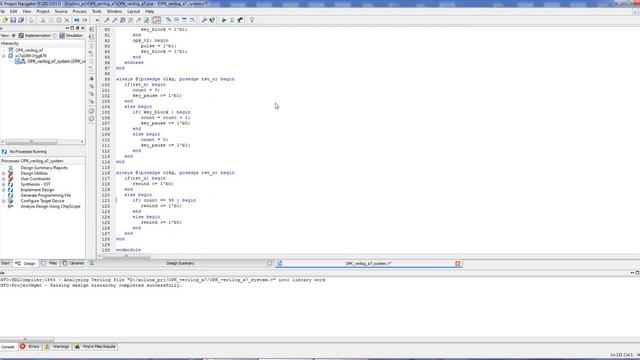Open the Edit menu
Screen dimensions: 640x360
point(13,11)
